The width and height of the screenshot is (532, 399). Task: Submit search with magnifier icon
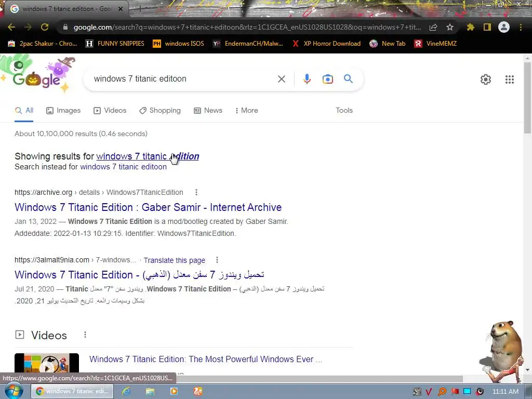pos(348,79)
